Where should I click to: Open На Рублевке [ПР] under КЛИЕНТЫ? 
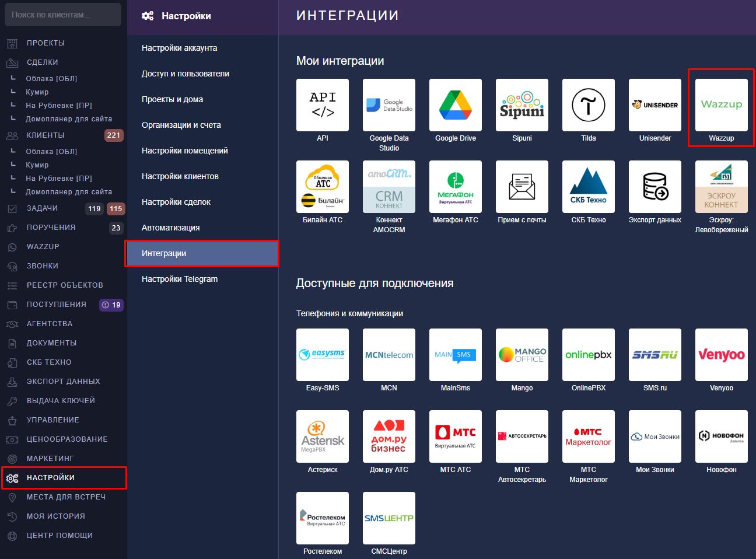coord(58,178)
